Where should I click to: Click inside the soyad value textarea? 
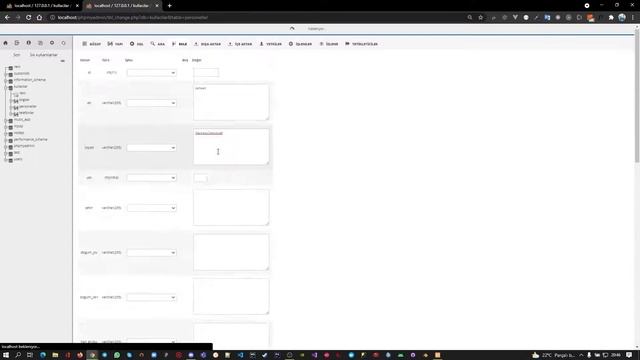[231, 147]
